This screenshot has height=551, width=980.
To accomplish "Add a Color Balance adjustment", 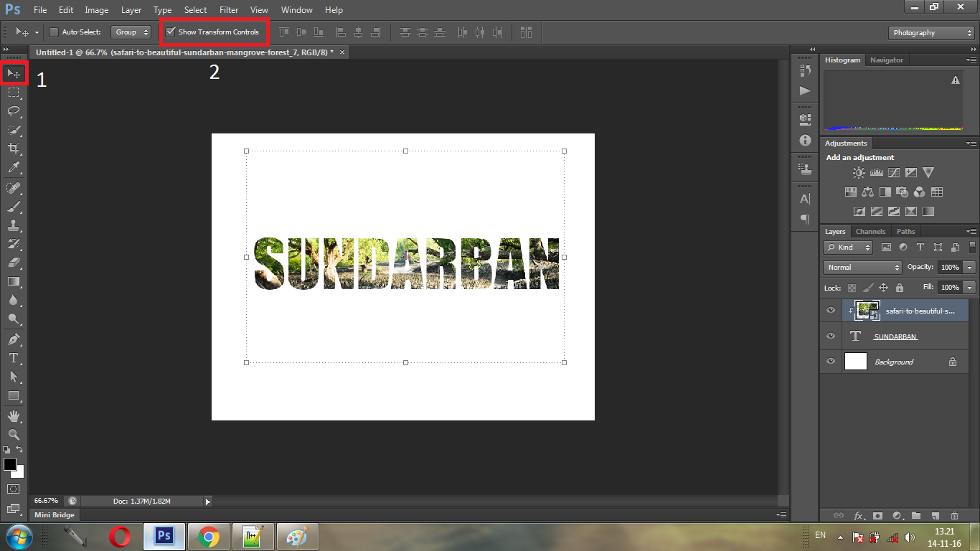I will [x=868, y=192].
